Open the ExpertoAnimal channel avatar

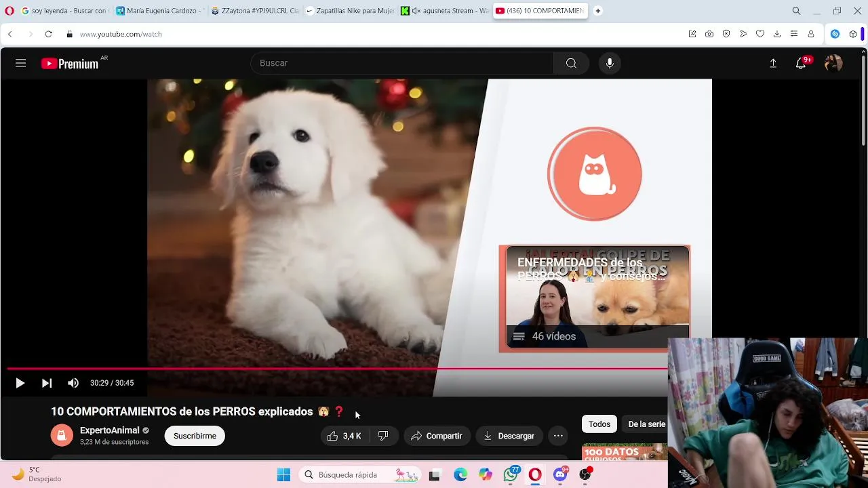(x=62, y=435)
